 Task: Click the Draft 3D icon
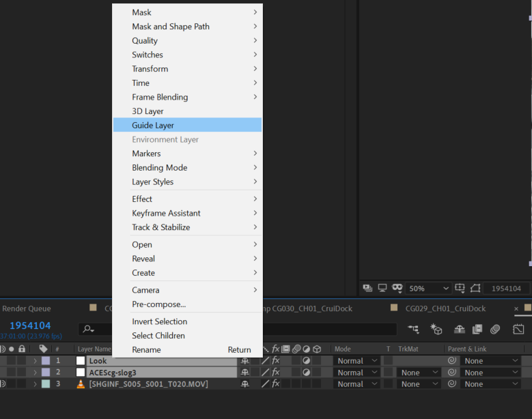point(436,329)
